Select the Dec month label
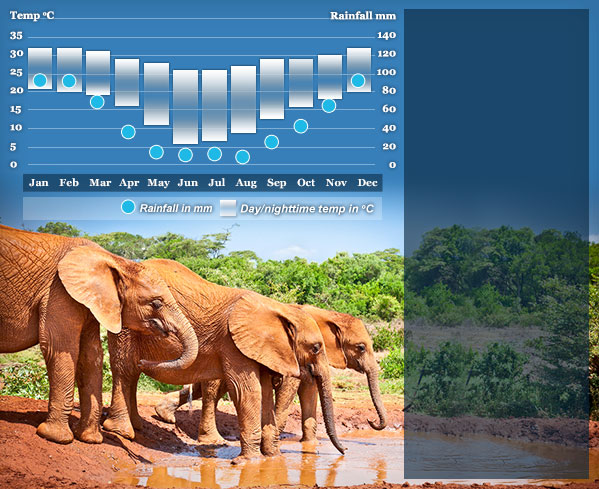Screen dimensions: 599x489 click(x=367, y=183)
